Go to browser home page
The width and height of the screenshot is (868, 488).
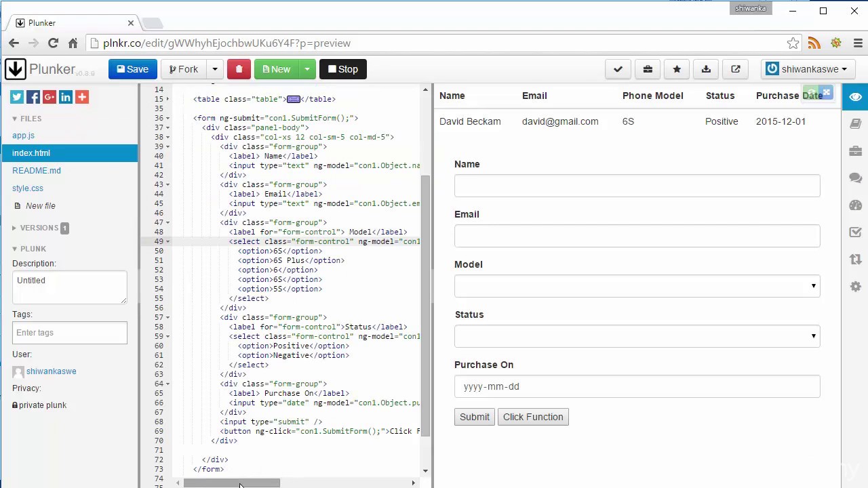[73, 43]
